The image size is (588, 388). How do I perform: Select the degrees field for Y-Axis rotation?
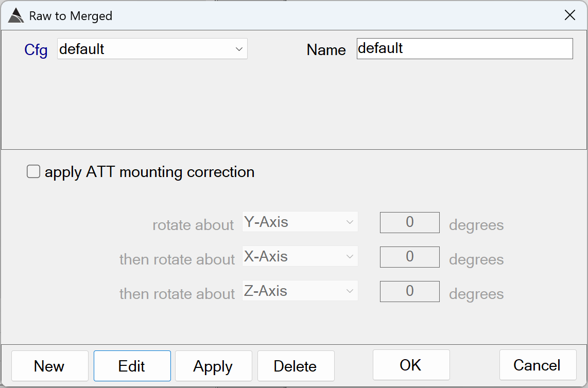[x=409, y=222]
